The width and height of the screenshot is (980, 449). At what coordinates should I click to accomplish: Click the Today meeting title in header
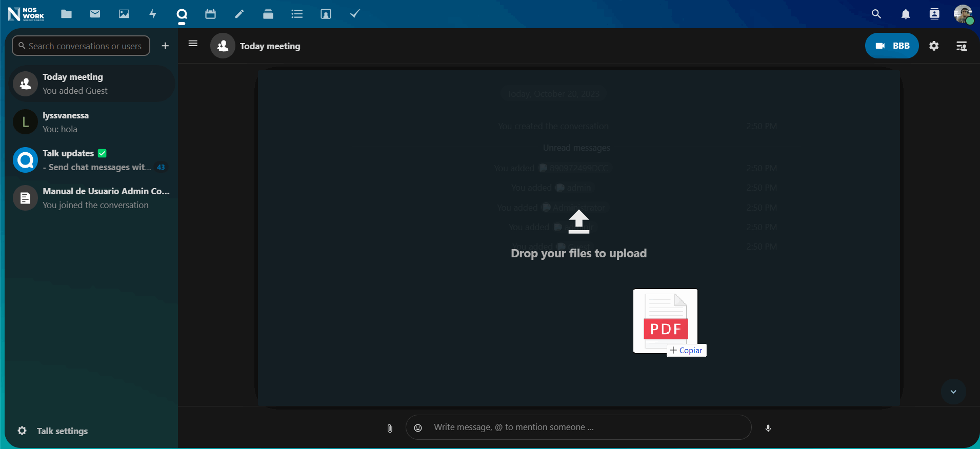click(270, 46)
